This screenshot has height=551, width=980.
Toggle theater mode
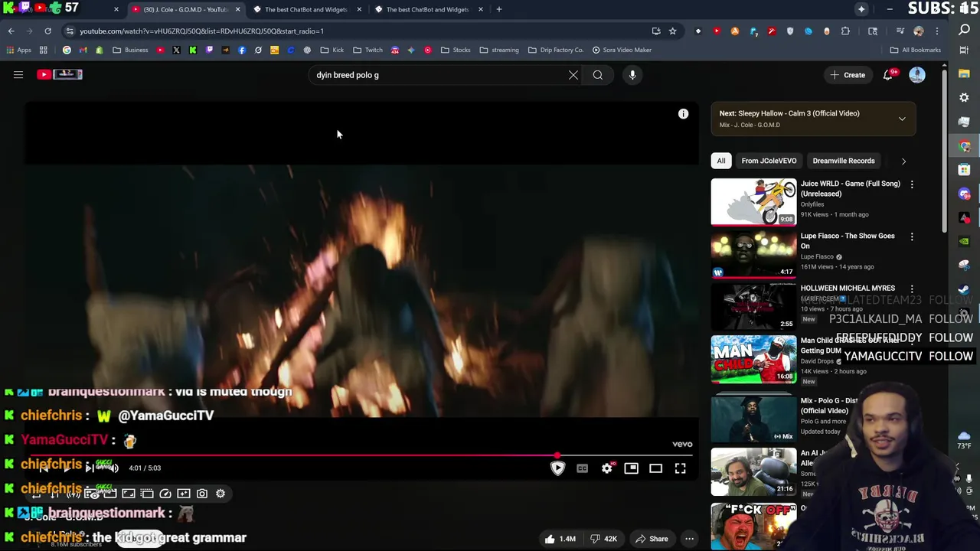pyautogui.click(x=655, y=468)
